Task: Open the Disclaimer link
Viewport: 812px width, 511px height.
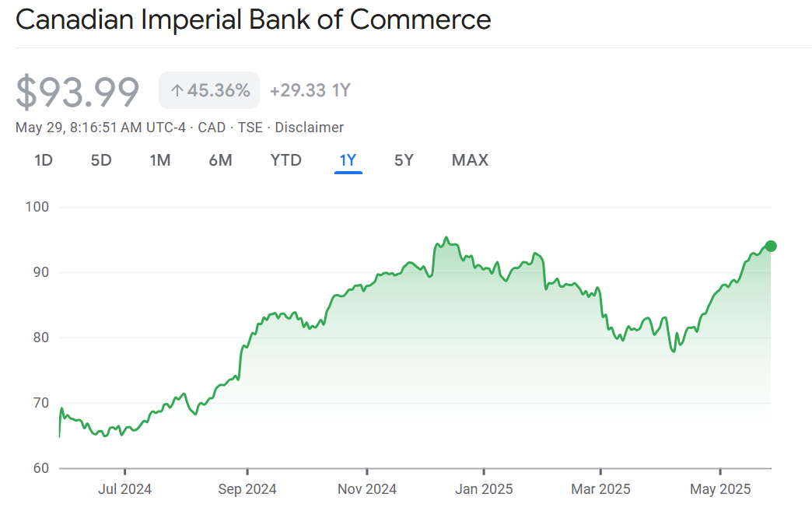Action: [309, 128]
